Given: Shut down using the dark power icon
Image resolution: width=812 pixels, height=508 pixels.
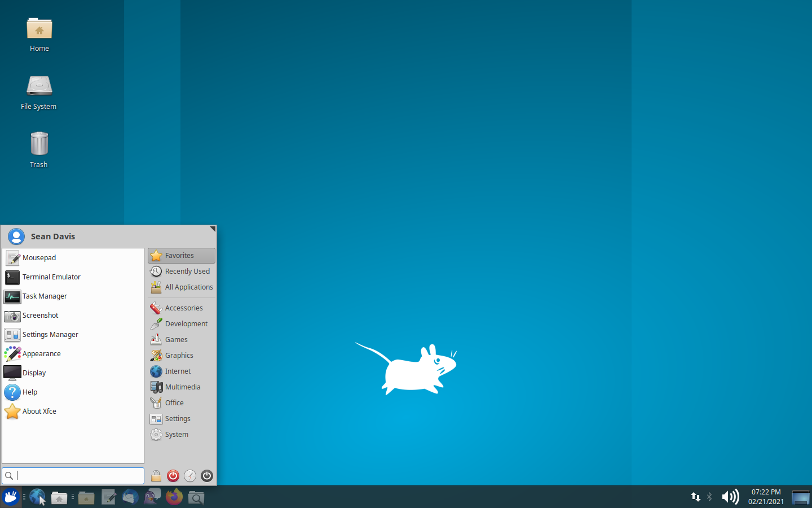Looking at the screenshot, I should [207, 476].
